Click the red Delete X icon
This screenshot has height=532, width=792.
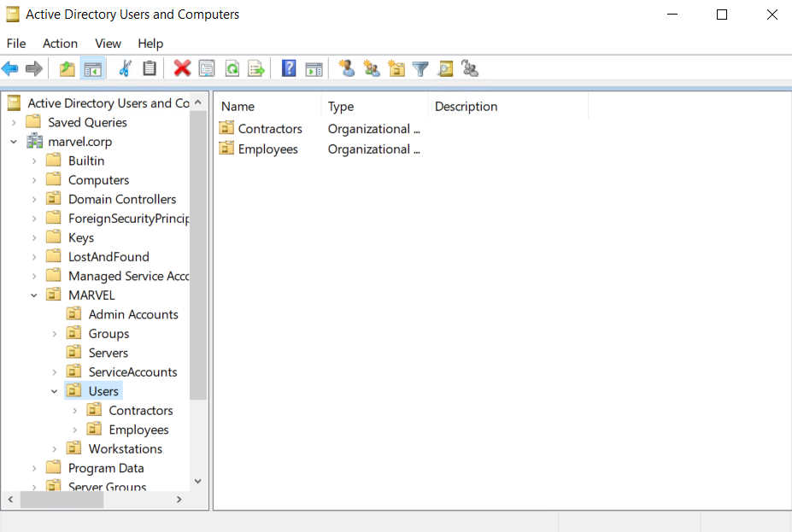pos(182,68)
